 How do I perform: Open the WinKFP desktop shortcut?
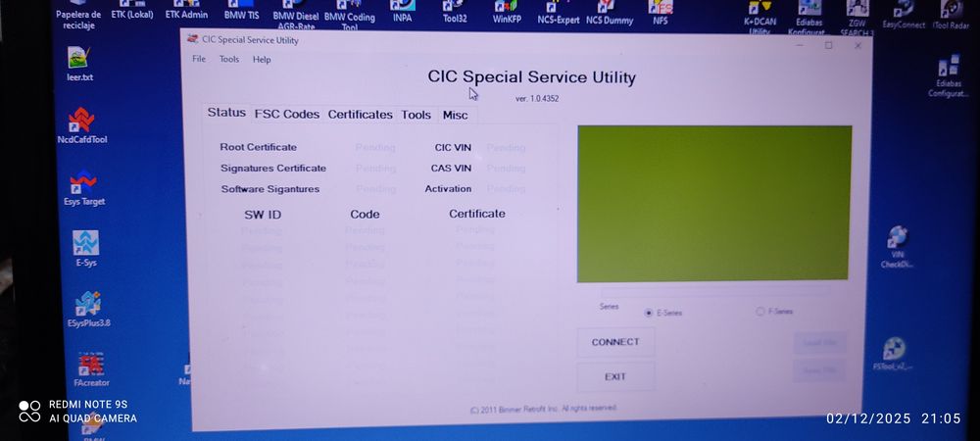click(507, 12)
